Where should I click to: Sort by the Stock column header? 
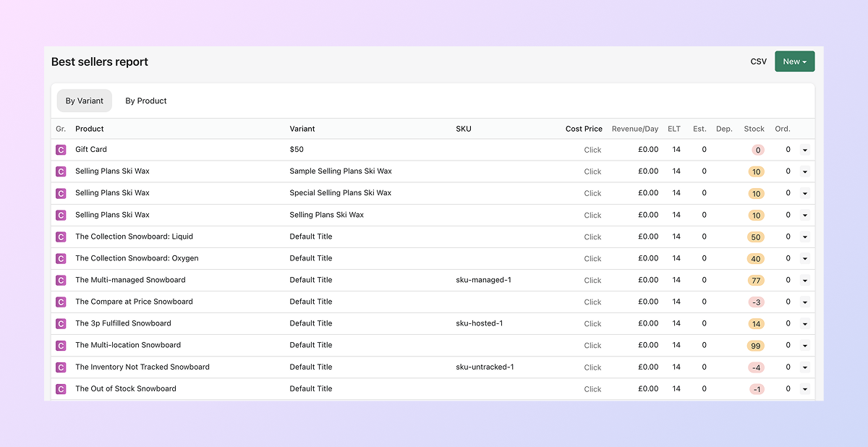754,129
